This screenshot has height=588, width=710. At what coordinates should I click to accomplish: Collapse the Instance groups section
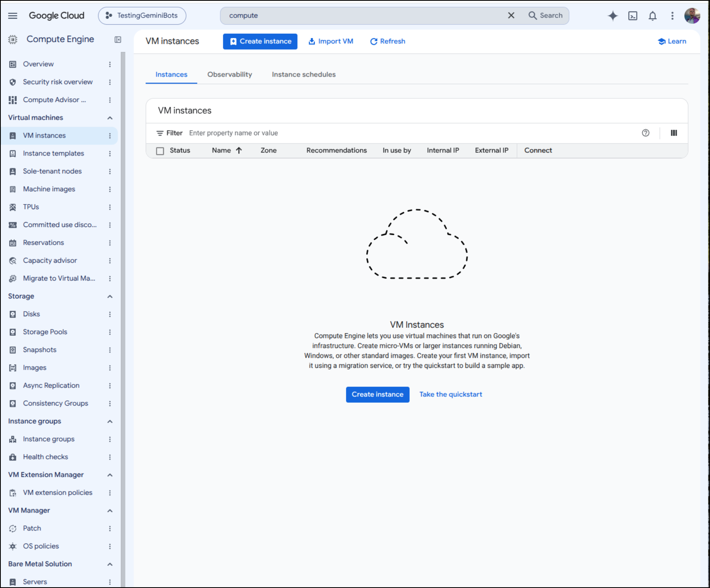click(110, 421)
